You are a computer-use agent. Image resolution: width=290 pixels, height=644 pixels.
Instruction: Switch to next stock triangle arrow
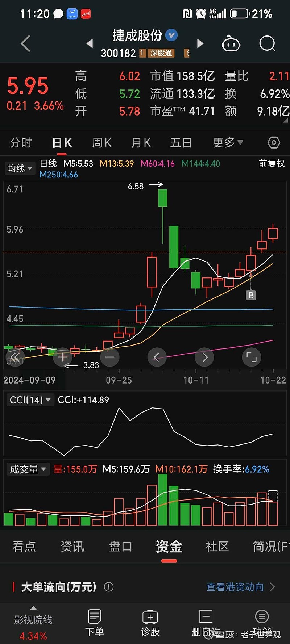200,44
